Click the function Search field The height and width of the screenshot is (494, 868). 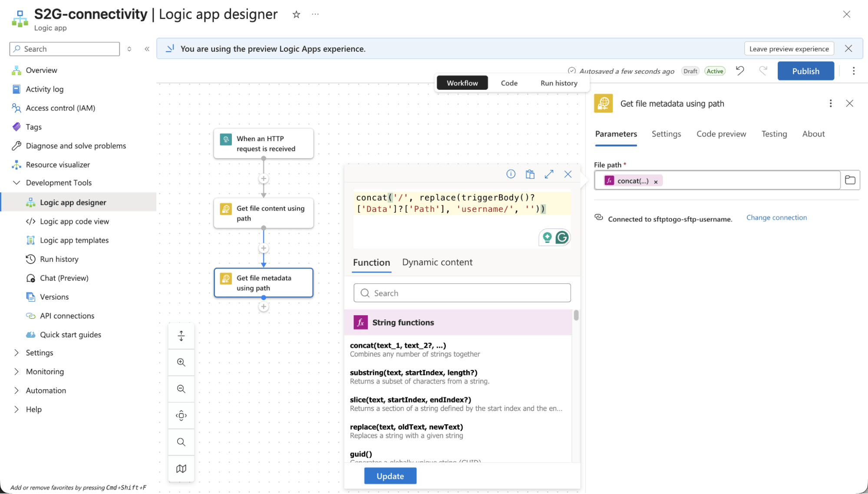[x=462, y=293]
